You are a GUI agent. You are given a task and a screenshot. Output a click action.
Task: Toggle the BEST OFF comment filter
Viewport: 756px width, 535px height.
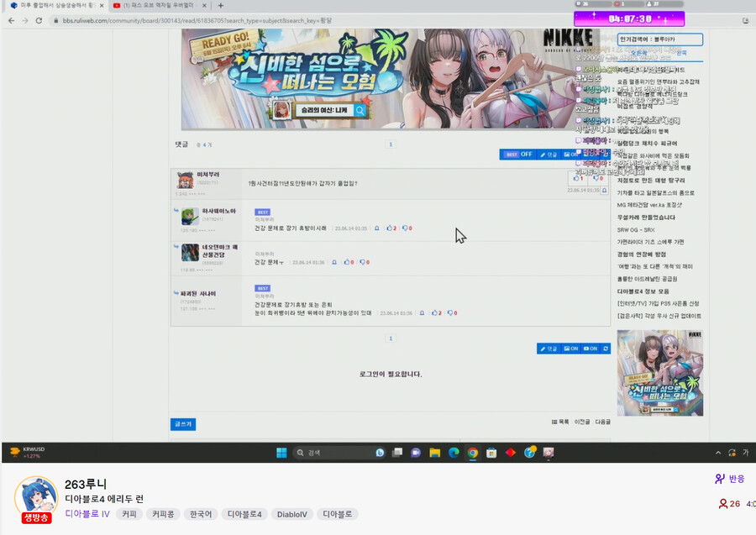(x=518, y=155)
